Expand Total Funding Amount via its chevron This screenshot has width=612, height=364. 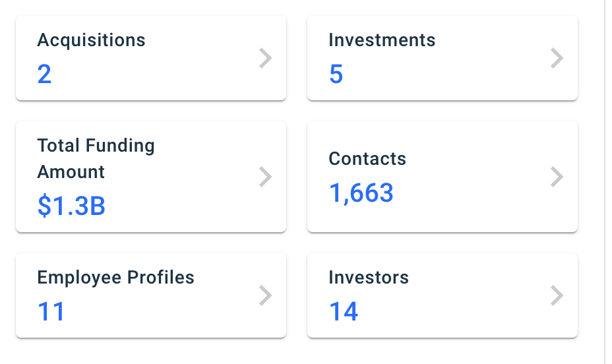pos(265,177)
